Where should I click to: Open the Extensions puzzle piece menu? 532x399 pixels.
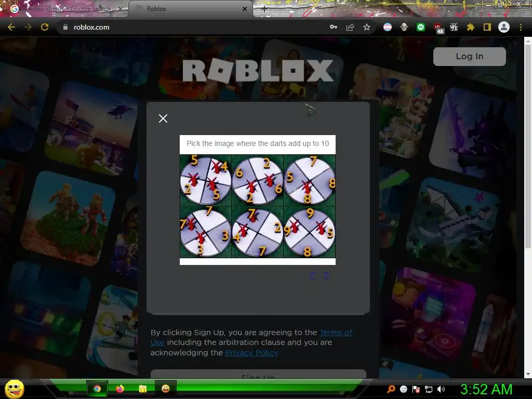click(x=471, y=27)
